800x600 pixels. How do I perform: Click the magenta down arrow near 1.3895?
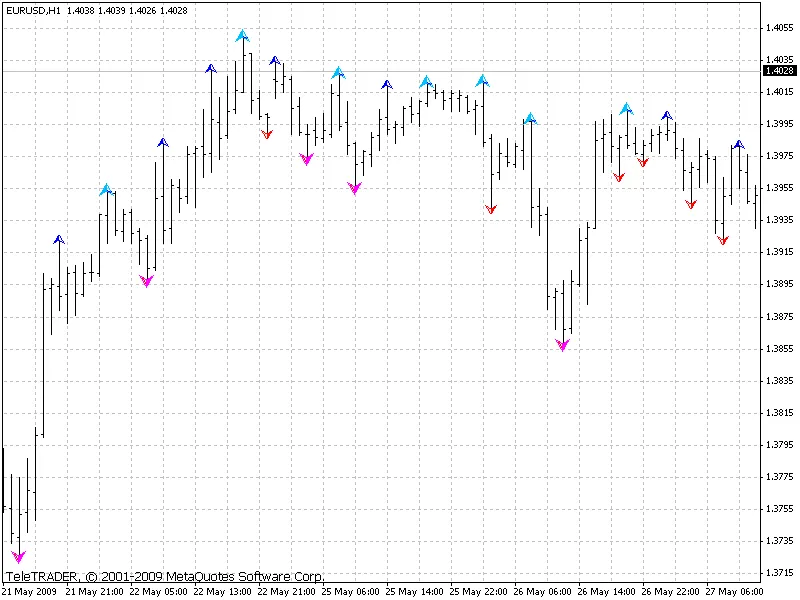pos(147,282)
